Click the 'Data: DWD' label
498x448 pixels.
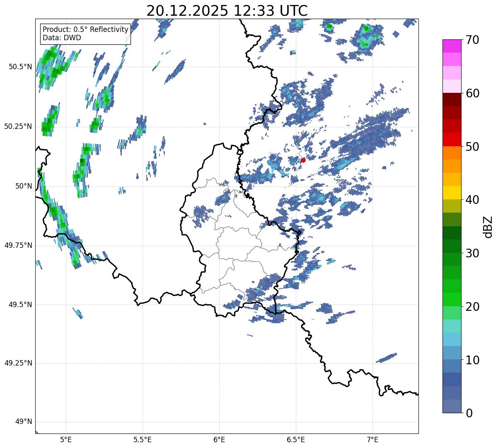(62, 38)
